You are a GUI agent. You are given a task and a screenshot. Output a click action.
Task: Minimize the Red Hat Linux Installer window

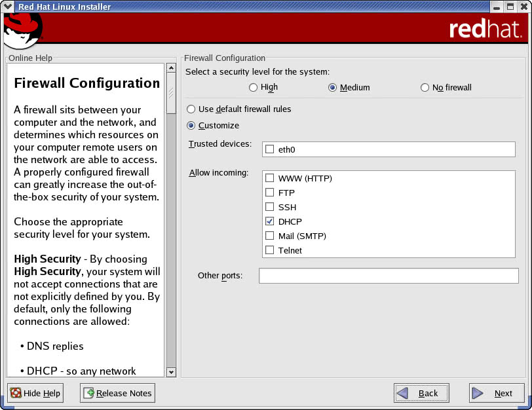click(497, 7)
